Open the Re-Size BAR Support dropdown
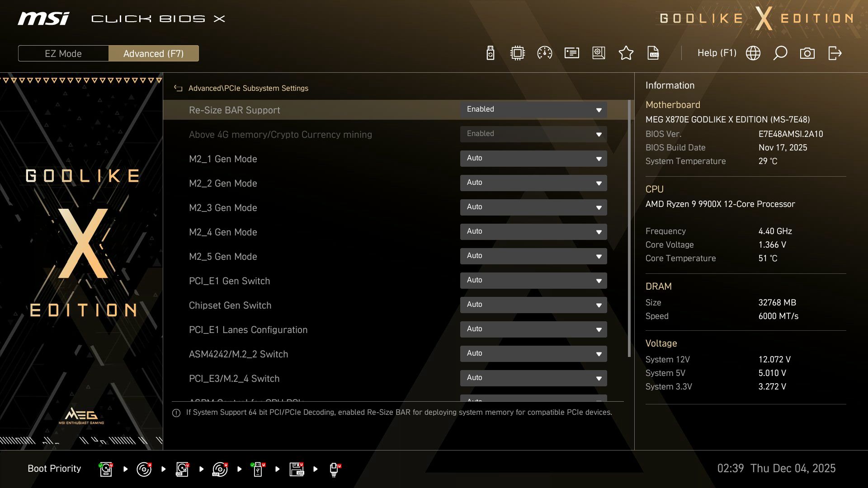 533,110
